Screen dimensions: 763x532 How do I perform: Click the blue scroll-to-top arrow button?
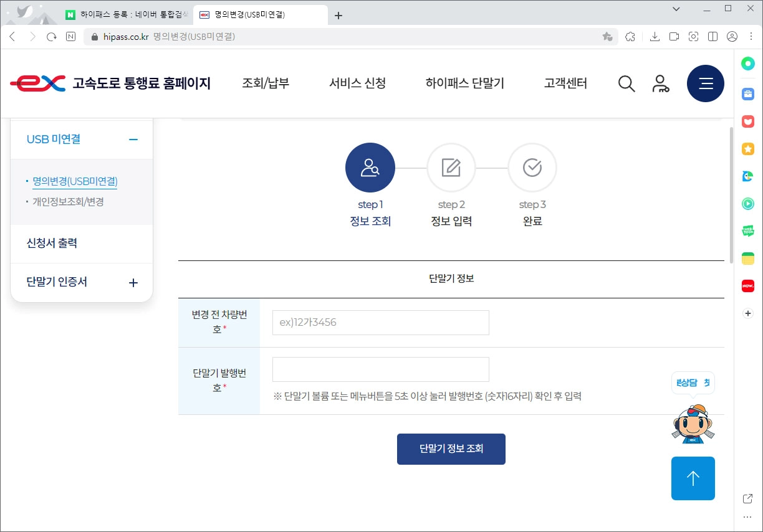click(693, 478)
